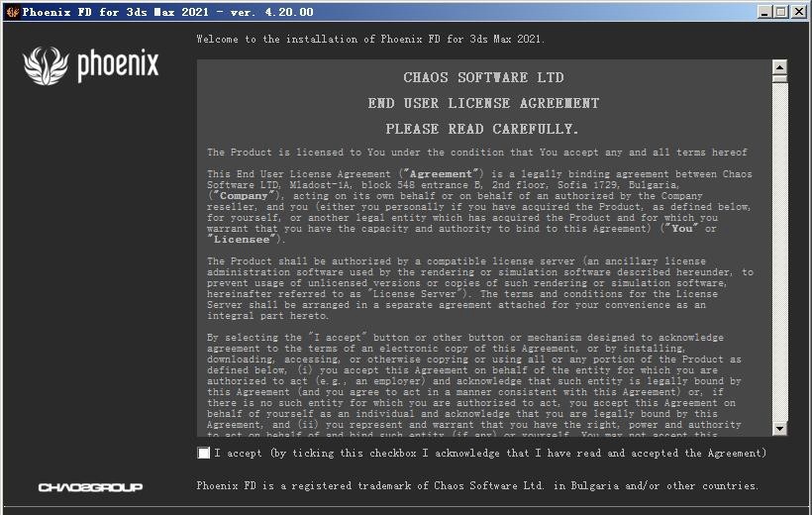Screen dimensions: 812x515
Task: Click the 'The Product is licensed to You' sentence
Action: click(477, 152)
